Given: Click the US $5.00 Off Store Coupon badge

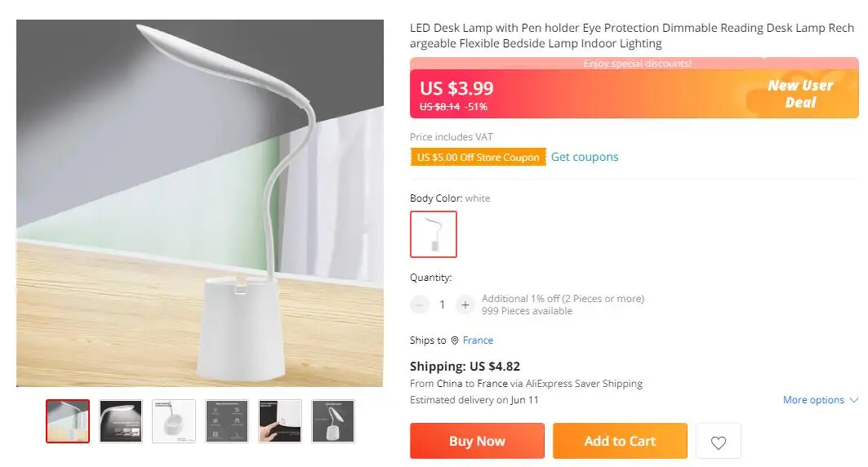Looking at the screenshot, I should point(478,158).
